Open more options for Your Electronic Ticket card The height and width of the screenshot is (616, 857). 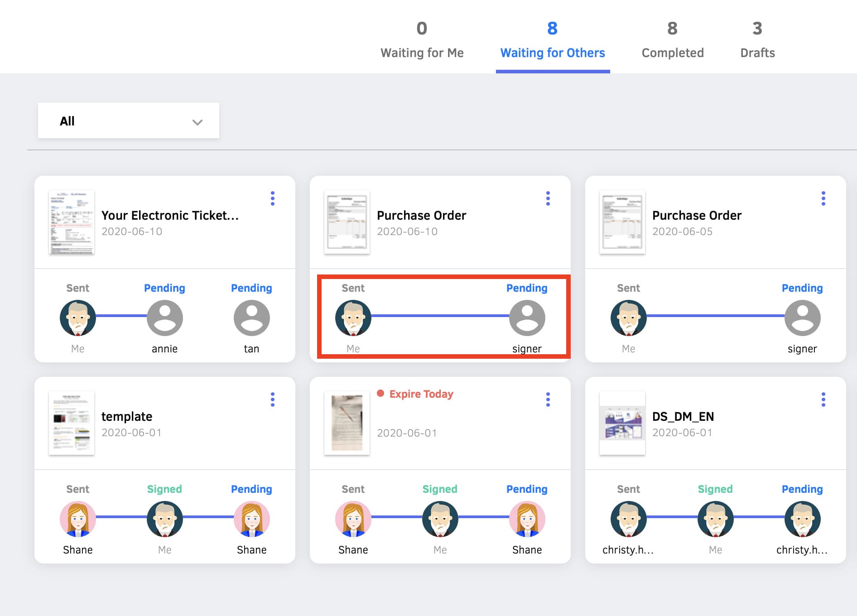272,198
